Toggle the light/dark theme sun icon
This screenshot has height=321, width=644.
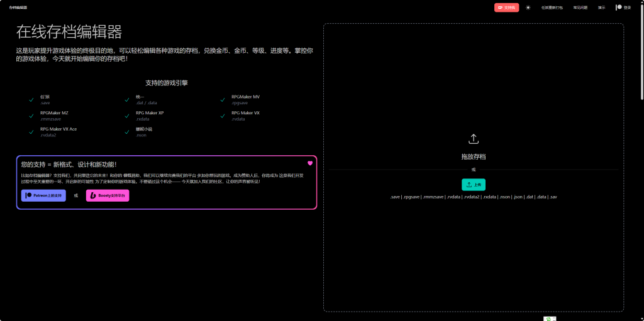point(528,8)
